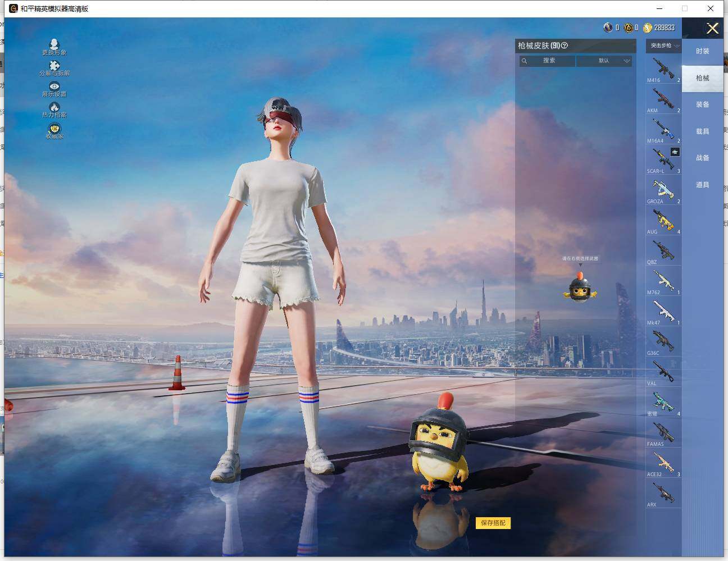This screenshot has width=728, height=561.
Task: Click the gold coin currency icon
Action: pyautogui.click(x=647, y=28)
